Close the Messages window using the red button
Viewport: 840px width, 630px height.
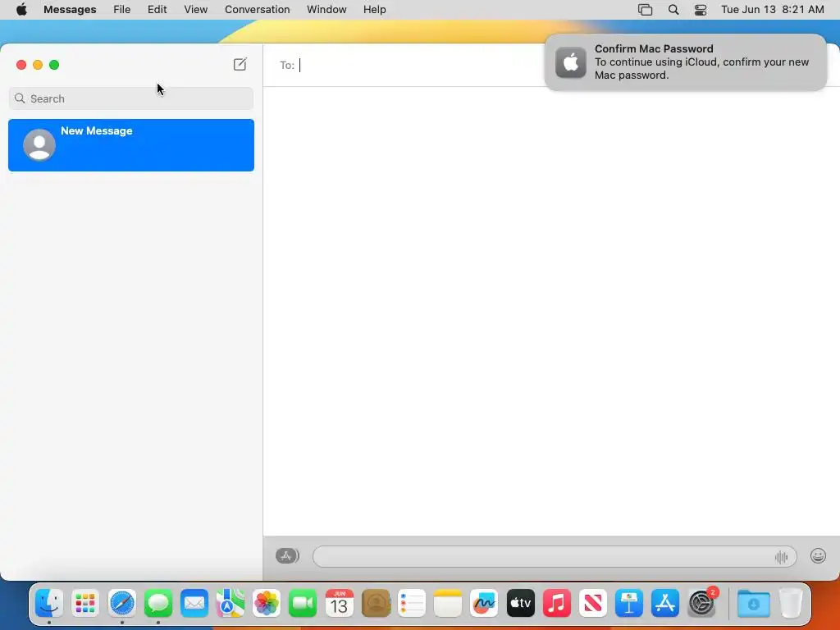point(21,65)
